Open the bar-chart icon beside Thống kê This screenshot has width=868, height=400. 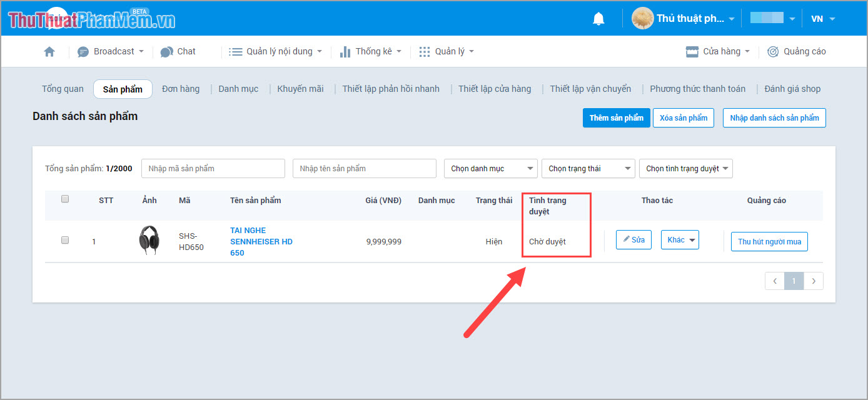tap(345, 51)
